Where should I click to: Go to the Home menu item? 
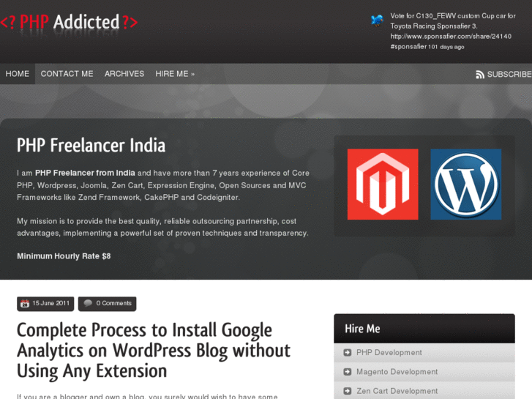click(18, 74)
